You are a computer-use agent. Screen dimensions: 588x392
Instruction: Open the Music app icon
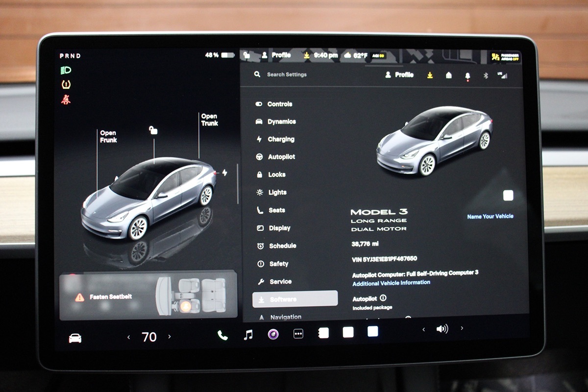[248, 335]
